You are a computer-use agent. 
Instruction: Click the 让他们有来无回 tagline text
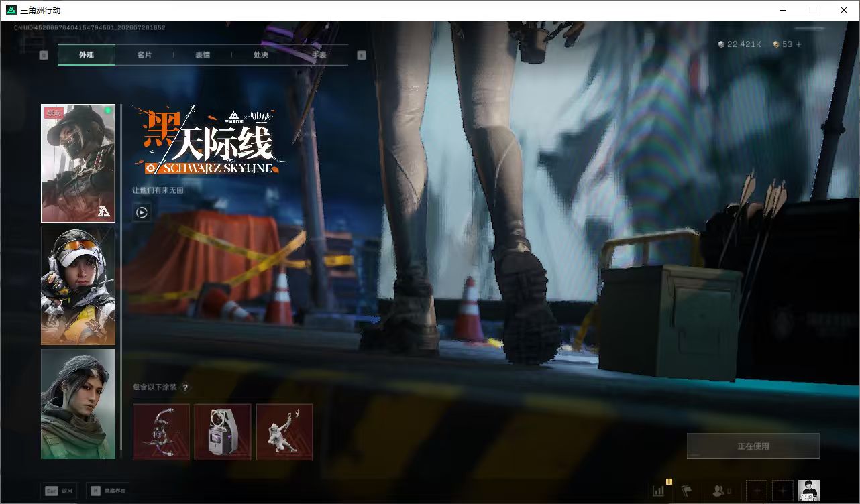tap(158, 190)
